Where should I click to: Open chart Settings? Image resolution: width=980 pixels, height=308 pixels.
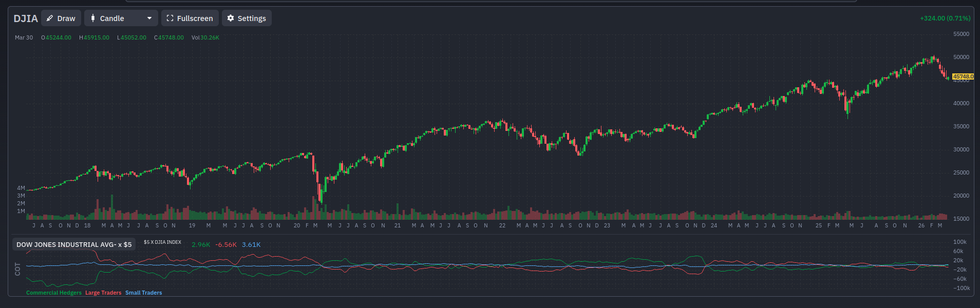click(247, 18)
